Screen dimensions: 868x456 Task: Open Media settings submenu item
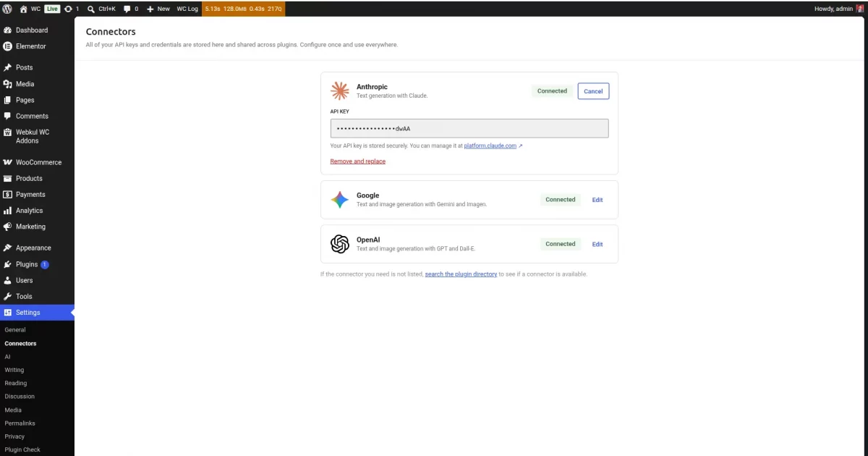coord(13,410)
